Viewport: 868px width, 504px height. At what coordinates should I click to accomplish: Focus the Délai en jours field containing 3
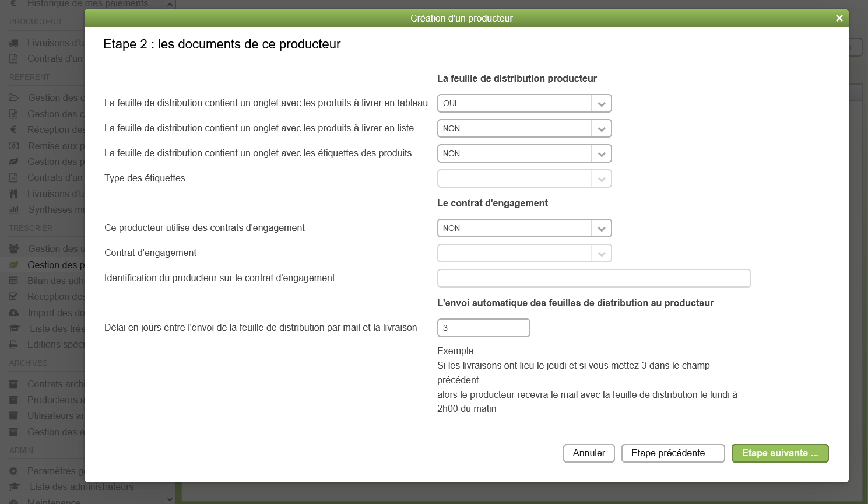(x=484, y=328)
